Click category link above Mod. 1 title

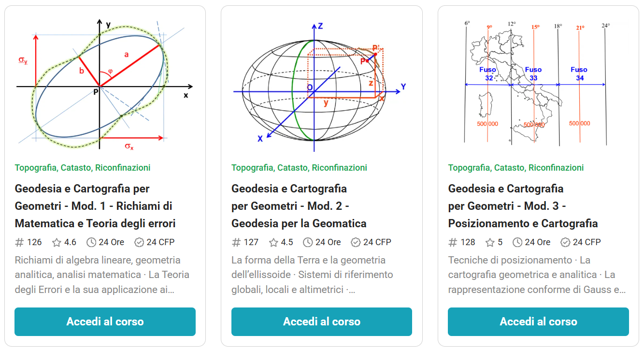[x=83, y=168]
